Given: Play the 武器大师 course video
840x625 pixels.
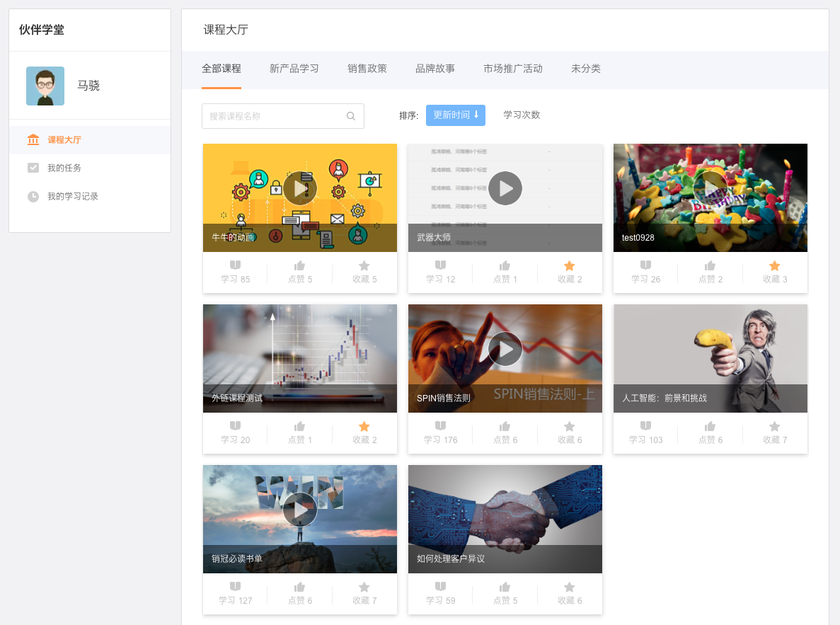Looking at the screenshot, I should [505, 189].
